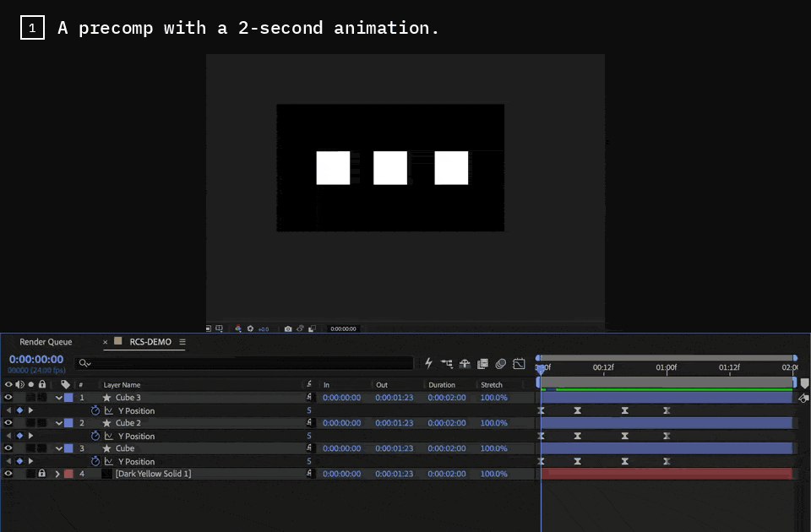Collapse Cube 3 layer properties
The image size is (811, 532).
coord(58,398)
